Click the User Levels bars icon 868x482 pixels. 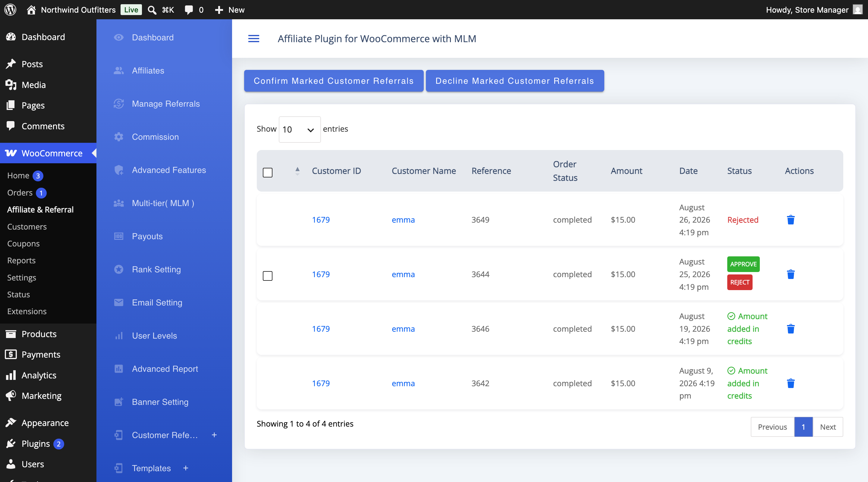[x=119, y=336]
